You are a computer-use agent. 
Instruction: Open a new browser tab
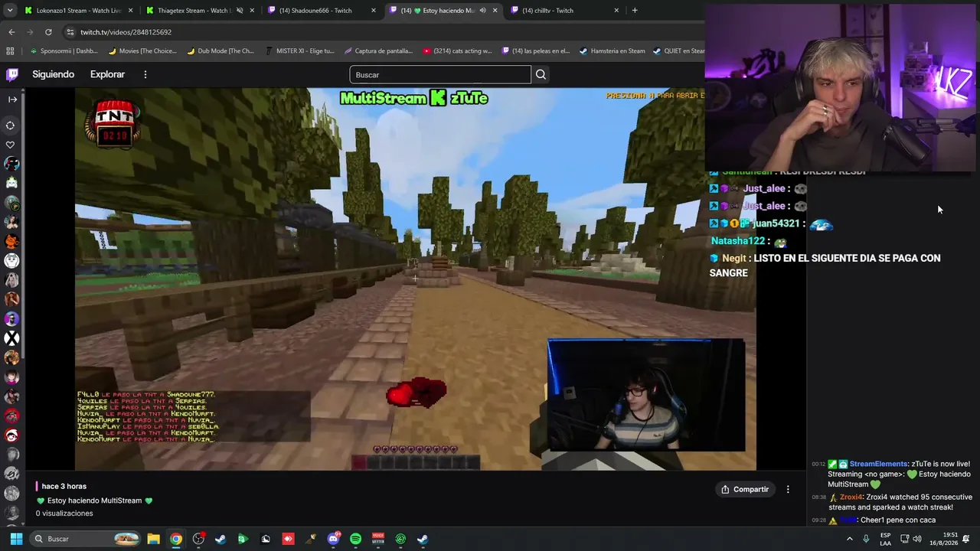point(635,11)
